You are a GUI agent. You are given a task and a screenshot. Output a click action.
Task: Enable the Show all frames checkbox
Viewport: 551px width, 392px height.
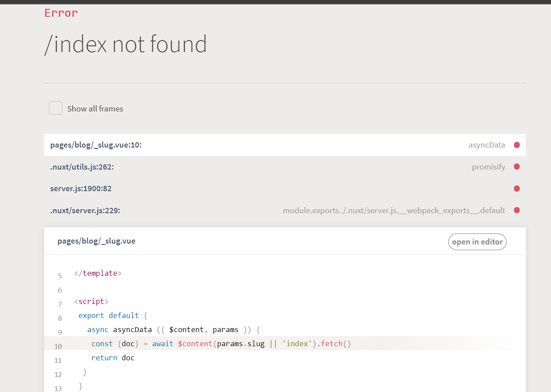(x=56, y=108)
